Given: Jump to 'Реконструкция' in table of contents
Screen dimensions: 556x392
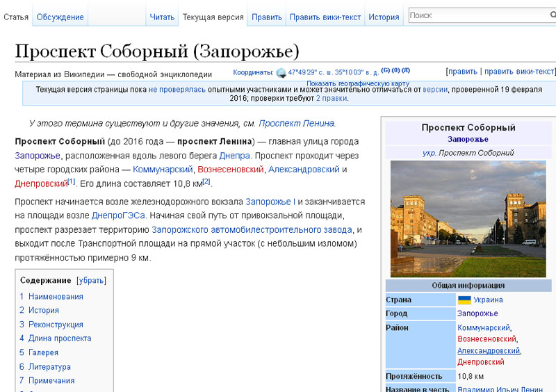Looking at the screenshot, I should (x=54, y=325).
